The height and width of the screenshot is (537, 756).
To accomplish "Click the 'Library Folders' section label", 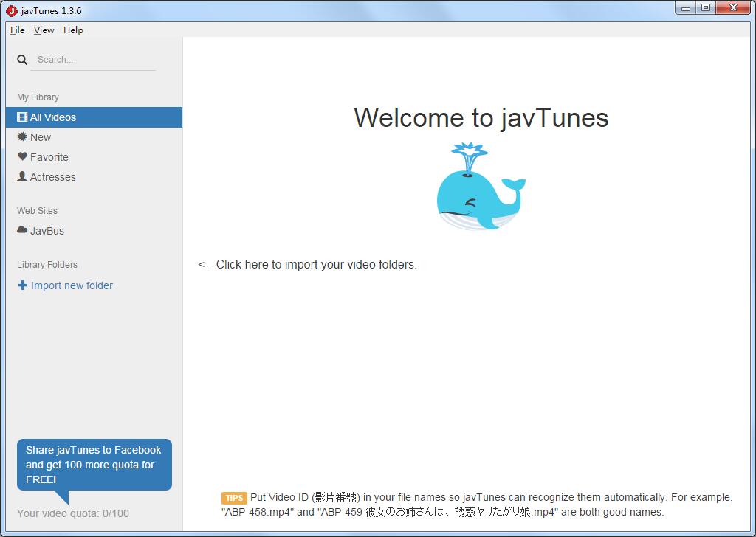I will coord(47,264).
